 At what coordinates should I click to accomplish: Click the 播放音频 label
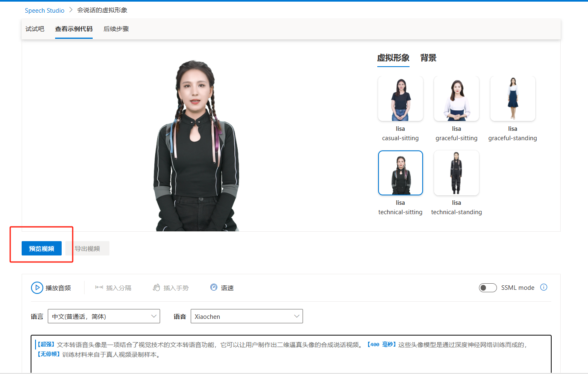coord(58,288)
